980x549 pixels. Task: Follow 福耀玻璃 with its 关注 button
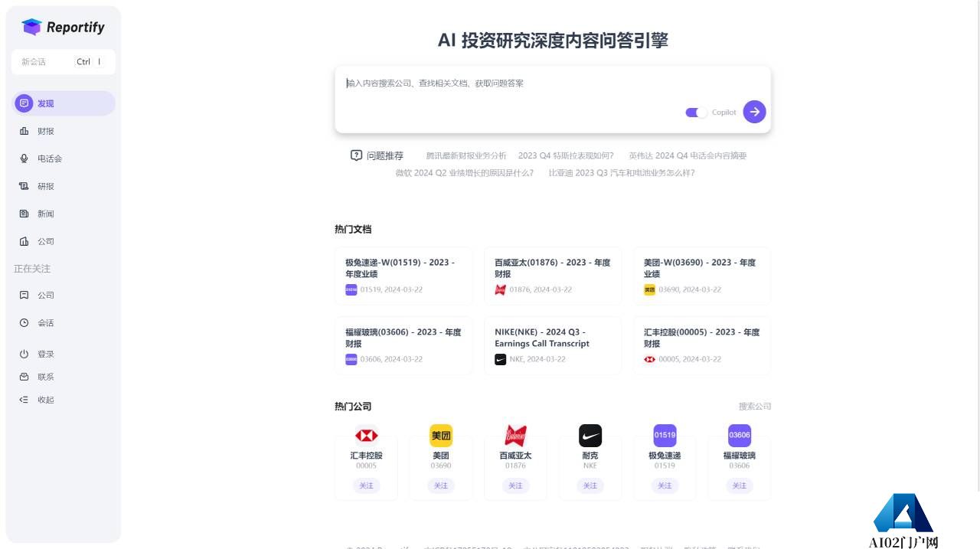[740, 485]
